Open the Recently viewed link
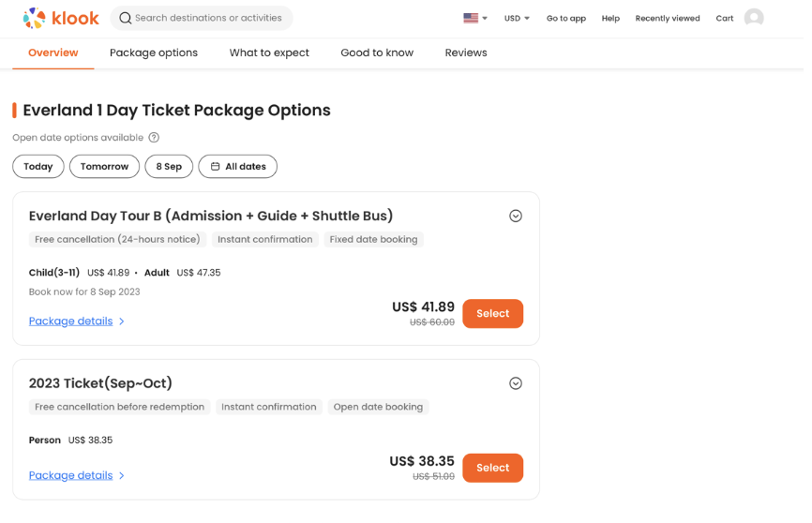The height and width of the screenshot is (523, 812). (668, 18)
